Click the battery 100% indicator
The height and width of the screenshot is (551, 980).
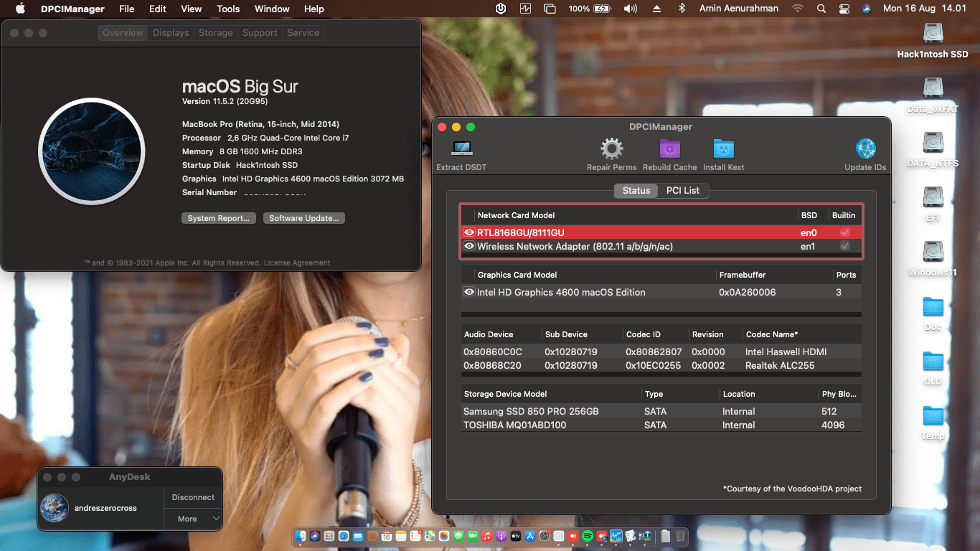(x=590, y=9)
